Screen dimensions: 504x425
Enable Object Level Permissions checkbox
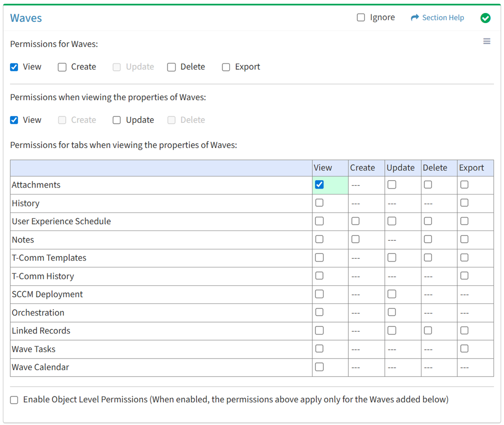click(x=14, y=400)
